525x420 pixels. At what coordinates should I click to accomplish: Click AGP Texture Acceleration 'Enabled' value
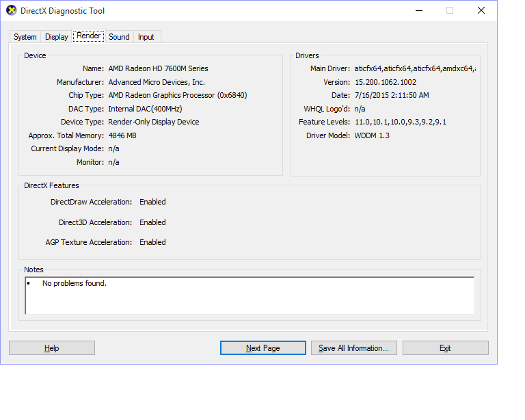coord(152,242)
